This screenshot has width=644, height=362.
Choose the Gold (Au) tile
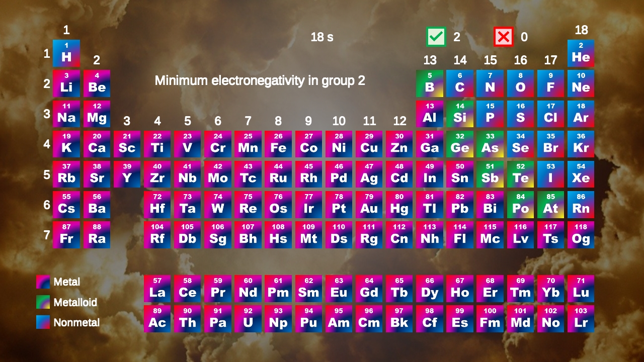coord(369,205)
